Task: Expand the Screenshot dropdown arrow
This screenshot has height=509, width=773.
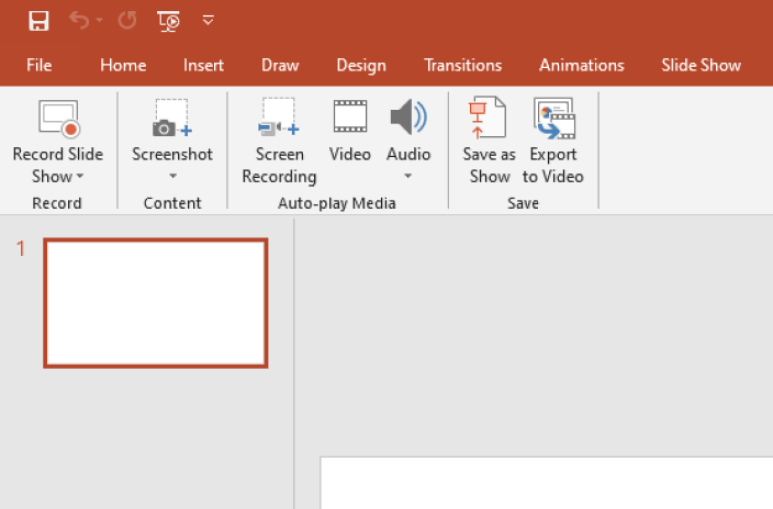Action: [173, 176]
